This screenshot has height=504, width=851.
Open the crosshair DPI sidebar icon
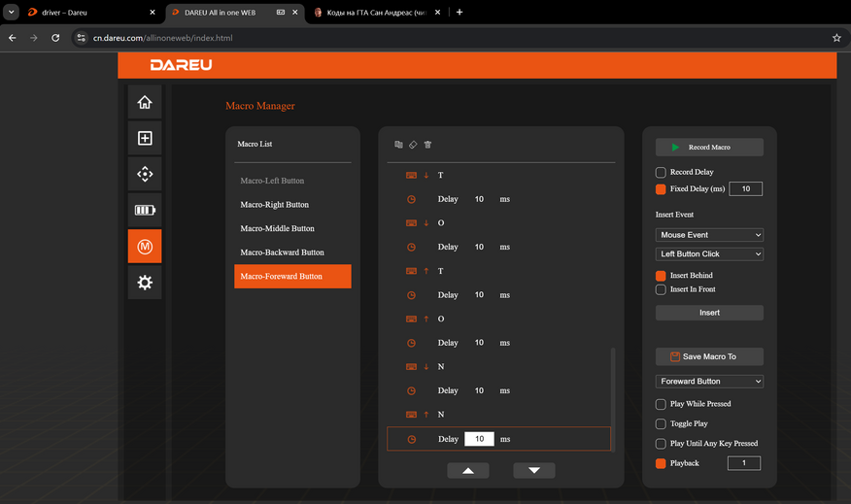(145, 174)
